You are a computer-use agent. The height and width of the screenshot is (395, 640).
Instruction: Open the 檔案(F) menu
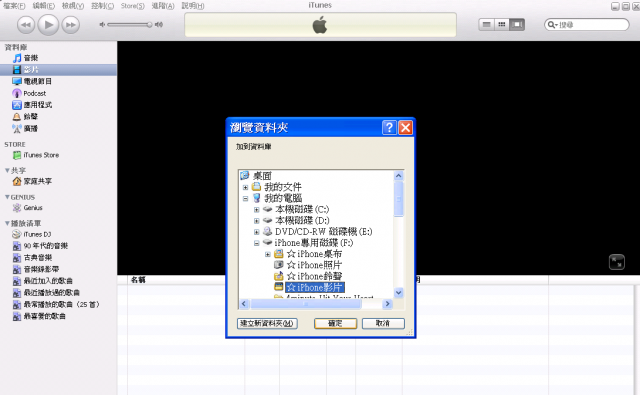[x=14, y=6]
